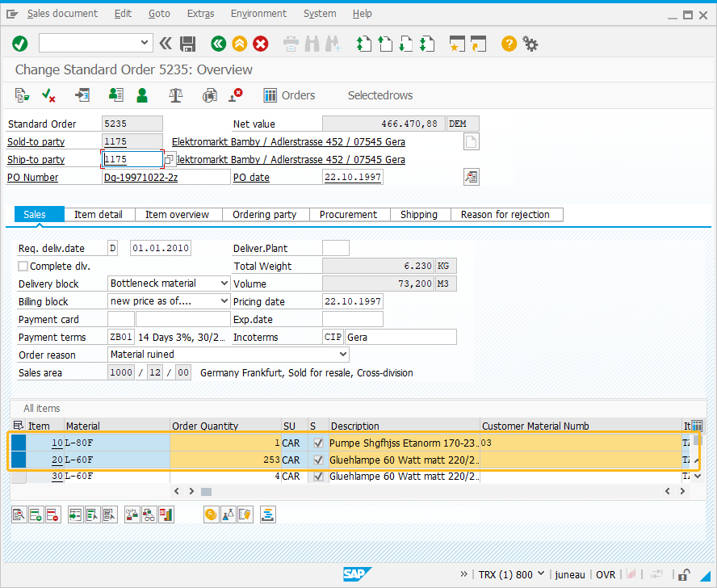This screenshot has height=588, width=717.
Task: Open the SAP window menu icon left of Sales document
Action: tap(12, 15)
